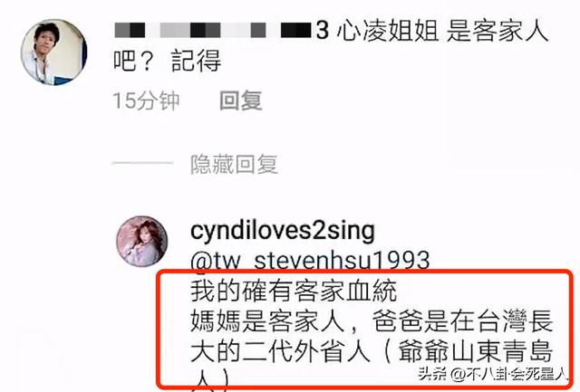Click the short line left of 隐藏回复
This screenshot has height=392, width=580.
[x=142, y=163]
